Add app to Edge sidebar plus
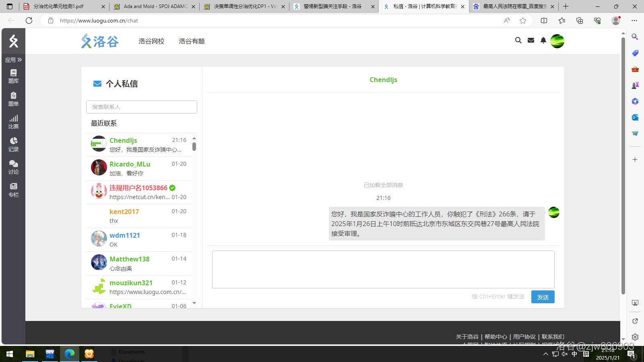This screenshot has width=644, height=362. pyautogui.click(x=635, y=160)
